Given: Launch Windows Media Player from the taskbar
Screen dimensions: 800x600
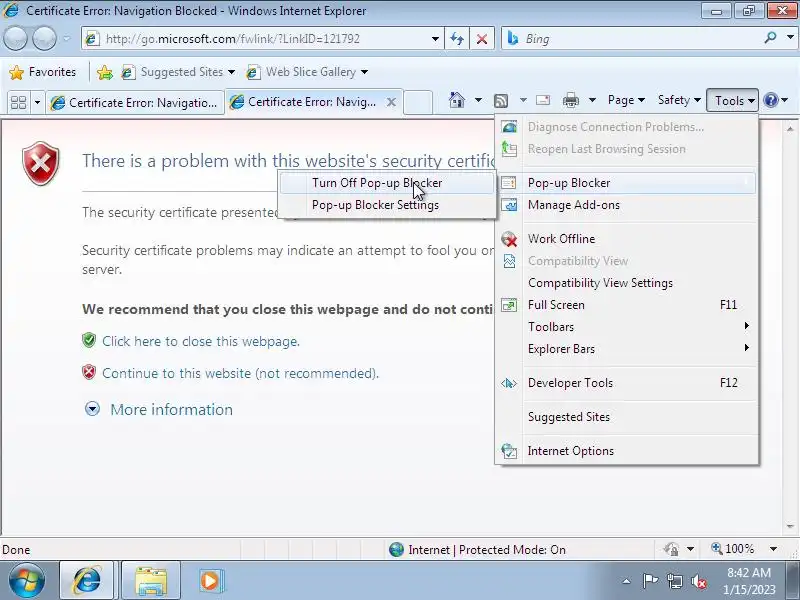Looking at the screenshot, I should (x=210, y=581).
